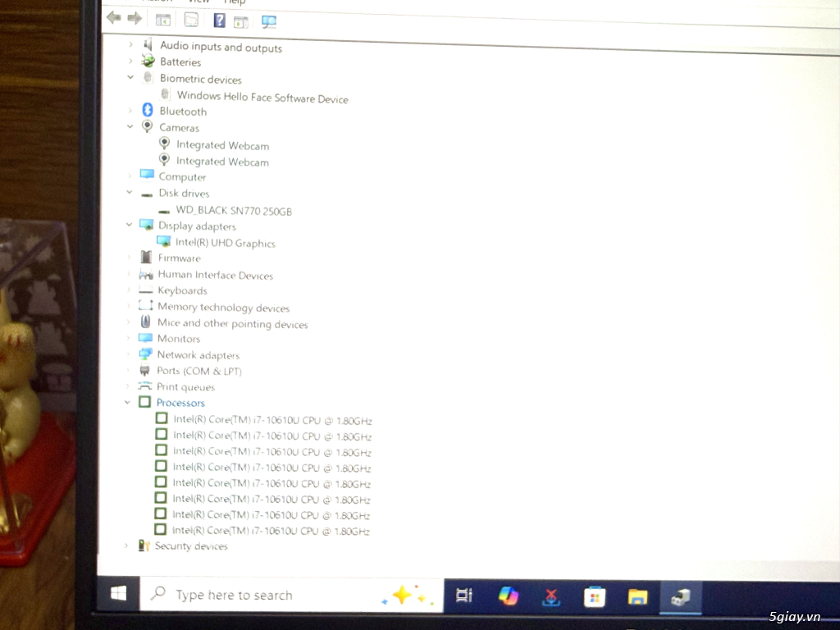This screenshot has width=840, height=630.
Task: Click the Print queues printer icon
Action: tap(144, 386)
